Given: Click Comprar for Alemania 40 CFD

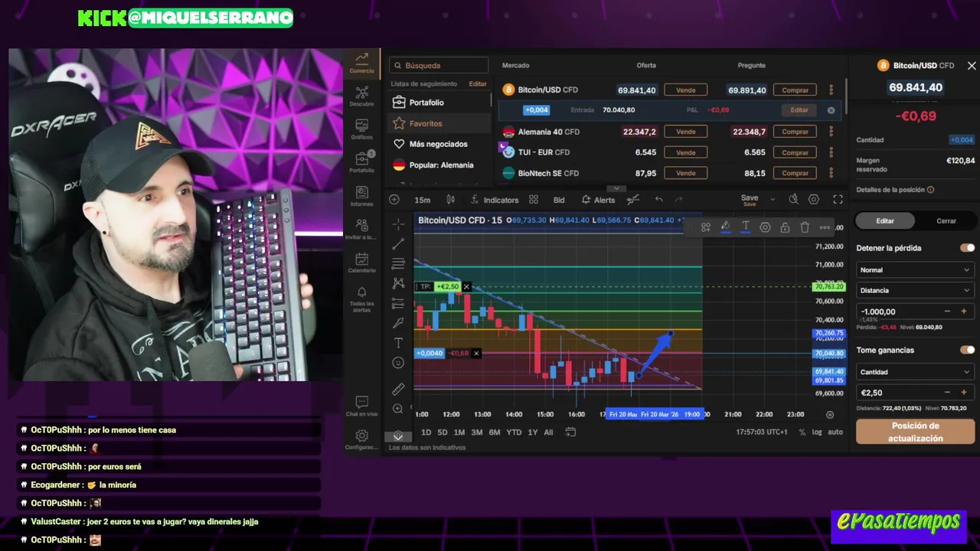Looking at the screenshot, I should click(795, 132).
